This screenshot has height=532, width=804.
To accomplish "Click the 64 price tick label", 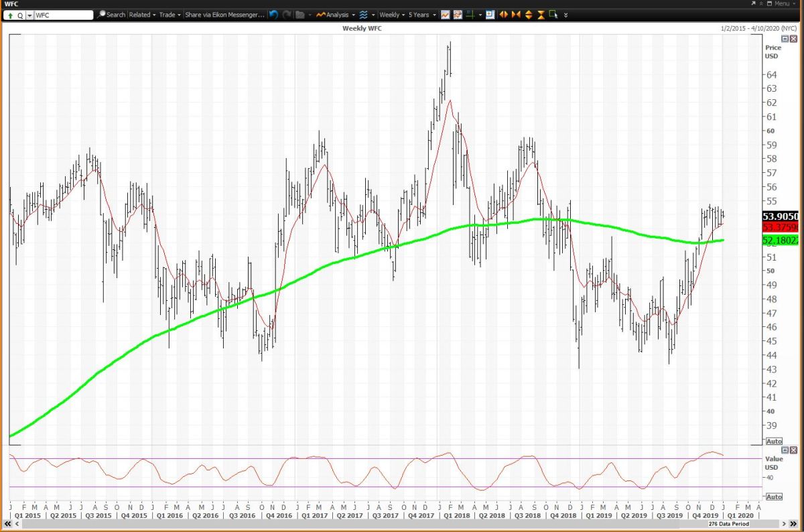I will tap(770, 74).
